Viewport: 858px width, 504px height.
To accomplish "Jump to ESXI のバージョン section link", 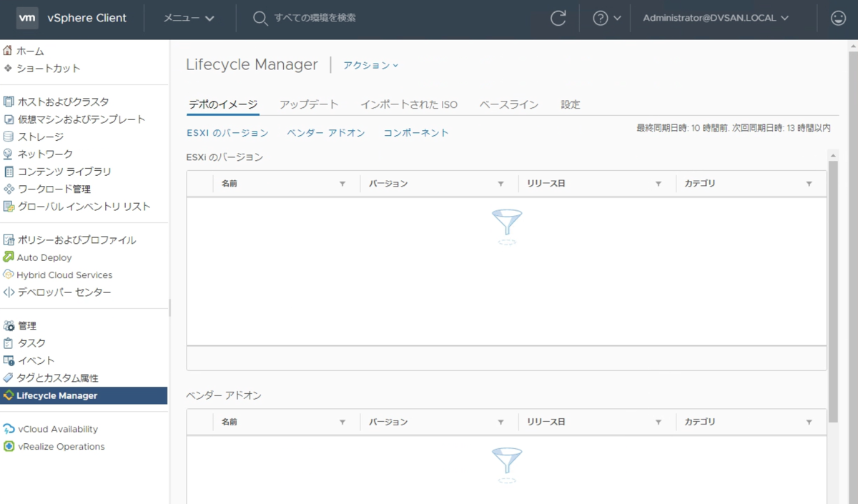I will (x=227, y=133).
